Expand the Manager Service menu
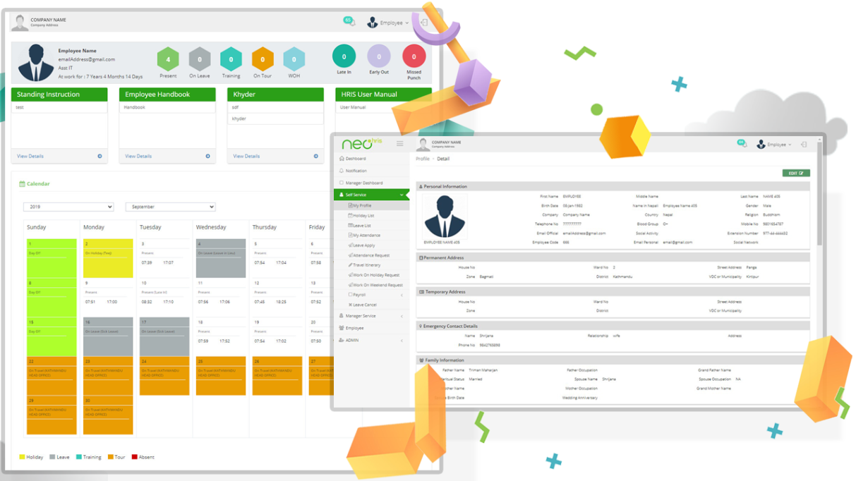868x481 pixels. pyautogui.click(x=371, y=316)
